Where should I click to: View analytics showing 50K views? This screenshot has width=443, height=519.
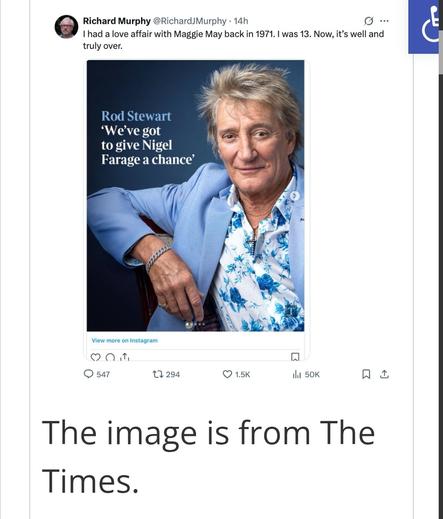(306, 374)
